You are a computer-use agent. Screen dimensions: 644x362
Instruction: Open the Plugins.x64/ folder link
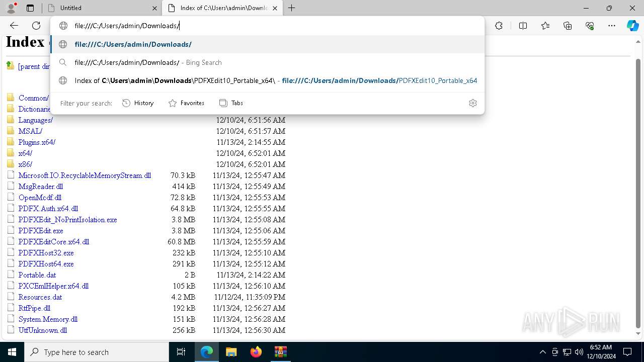[x=37, y=142]
